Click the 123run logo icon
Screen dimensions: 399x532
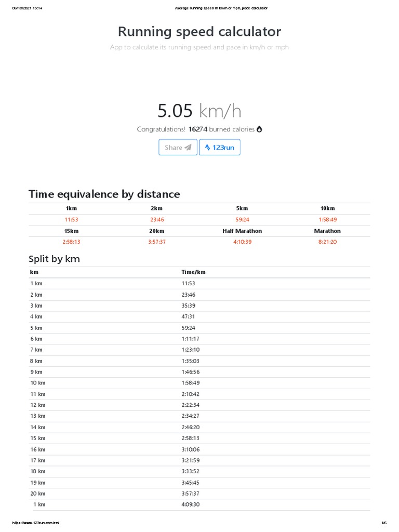coord(207,148)
